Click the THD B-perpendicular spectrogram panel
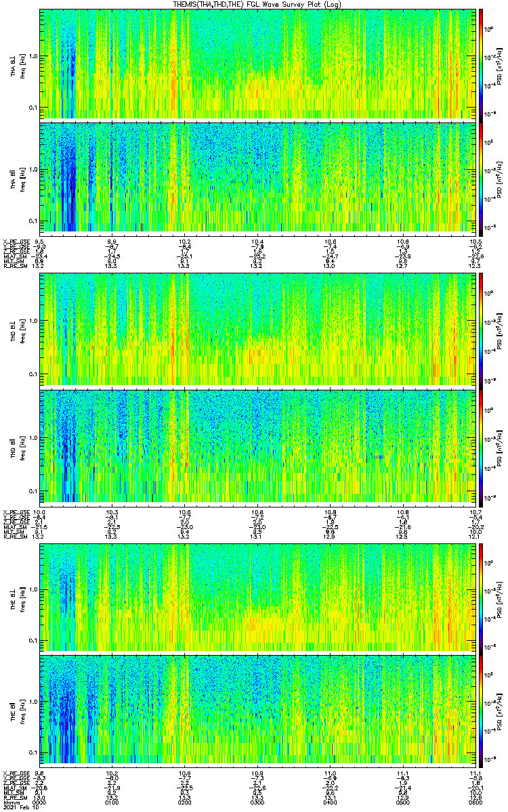Image resolution: width=508 pixels, height=812 pixels. click(x=257, y=330)
